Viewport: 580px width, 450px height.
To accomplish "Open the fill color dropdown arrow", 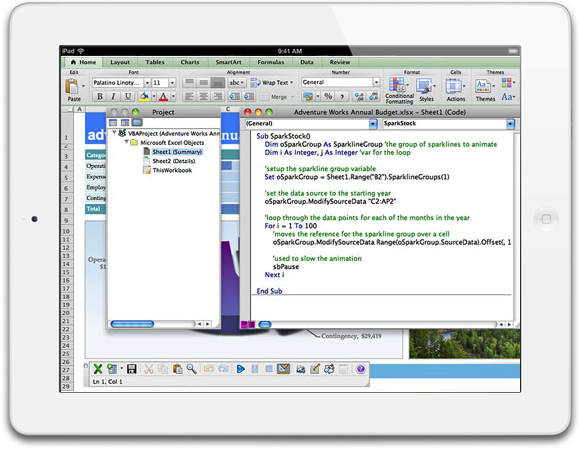I will [154, 97].
